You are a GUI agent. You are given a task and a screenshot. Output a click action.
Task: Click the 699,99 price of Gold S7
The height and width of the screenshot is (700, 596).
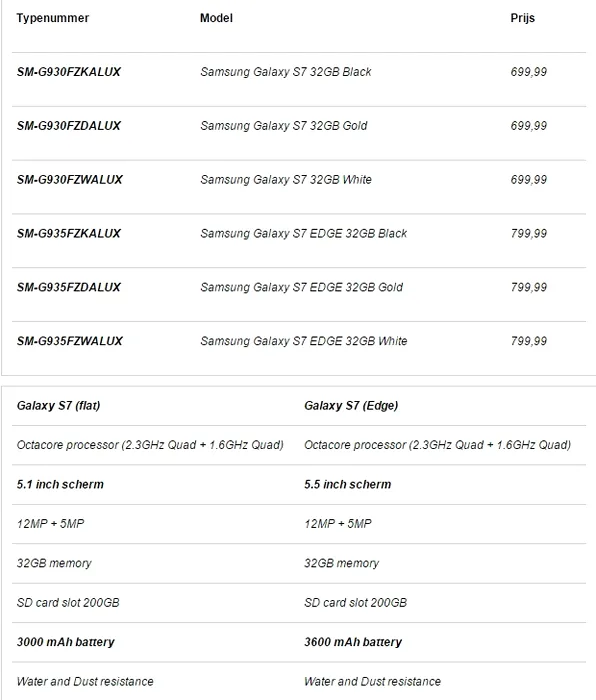(529, 126)
